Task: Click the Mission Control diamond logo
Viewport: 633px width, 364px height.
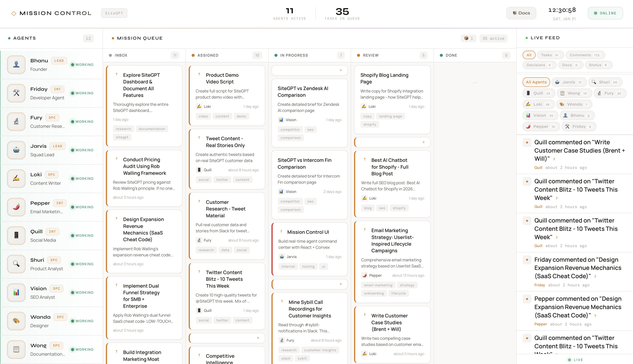Action: point(14,13)
